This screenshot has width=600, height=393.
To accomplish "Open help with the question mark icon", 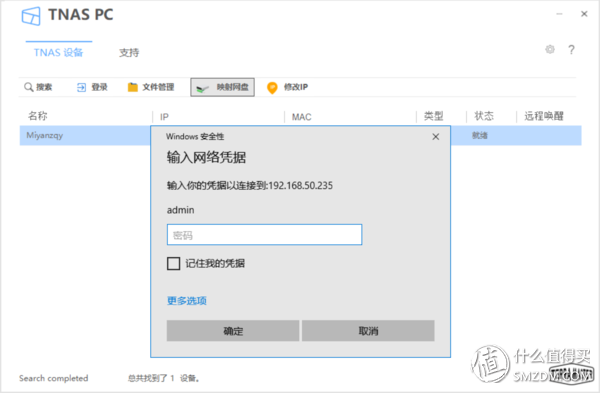I will (x=571, y=50).
